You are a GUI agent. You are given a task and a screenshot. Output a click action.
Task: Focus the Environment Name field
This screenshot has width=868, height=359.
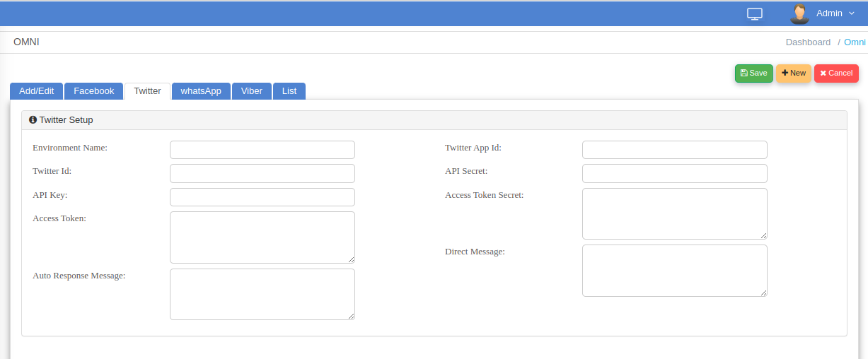[x=262, y=150]
